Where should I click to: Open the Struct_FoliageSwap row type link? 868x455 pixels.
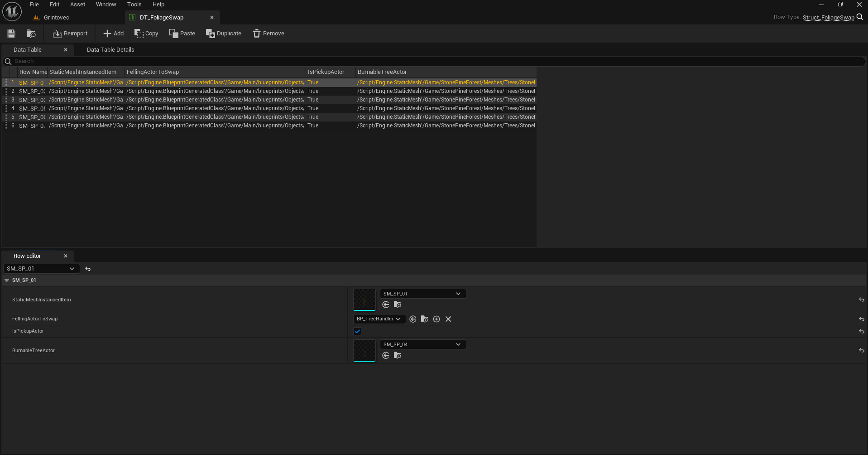click(828, 17)
